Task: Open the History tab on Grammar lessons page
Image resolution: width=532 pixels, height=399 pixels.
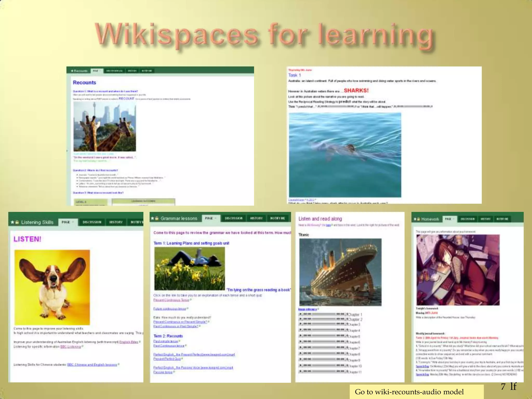Action: coord(256,218)
